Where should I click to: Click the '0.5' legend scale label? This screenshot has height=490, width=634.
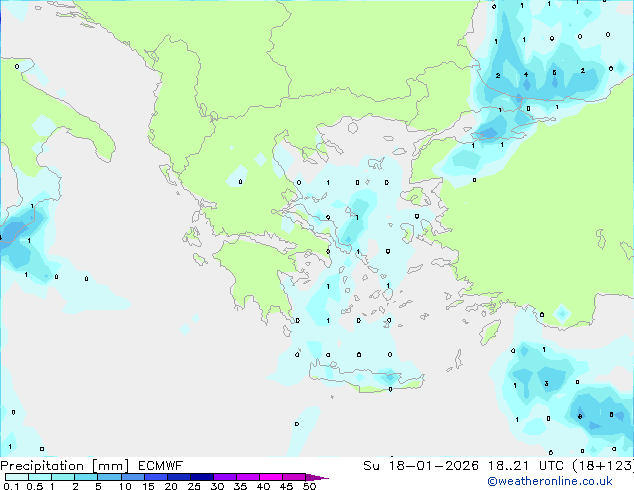[x=35, y=486]
